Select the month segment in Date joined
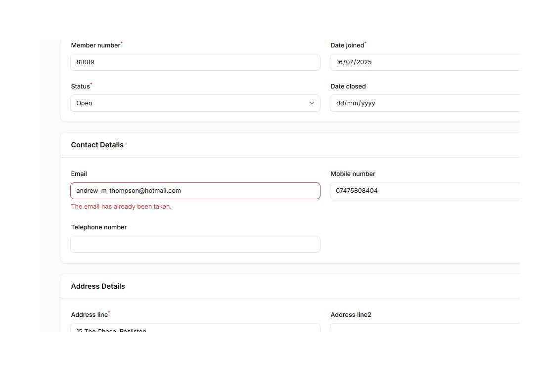Image resolution: width=555 pixels, height=392 pixels. [x=350, y=62]
